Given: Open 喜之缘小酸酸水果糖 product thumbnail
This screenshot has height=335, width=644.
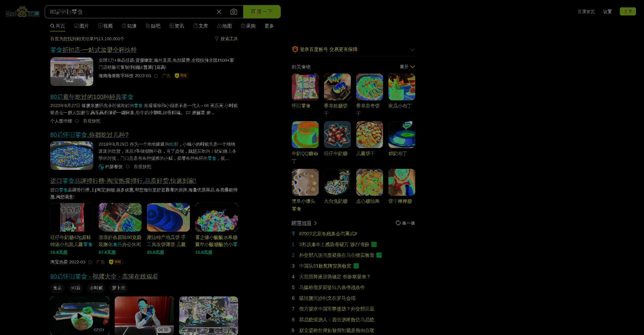Looking at the screenshot, I should tap(217, 217).
